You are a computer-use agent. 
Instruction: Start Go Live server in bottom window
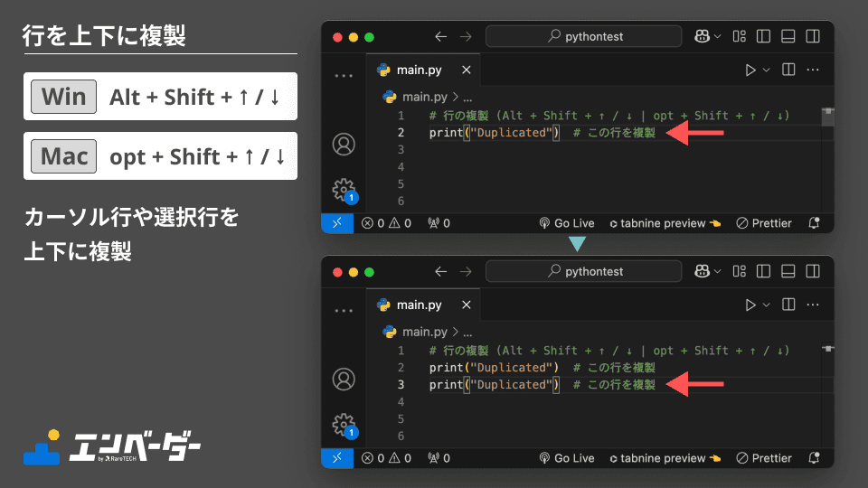tap(566, 458)
